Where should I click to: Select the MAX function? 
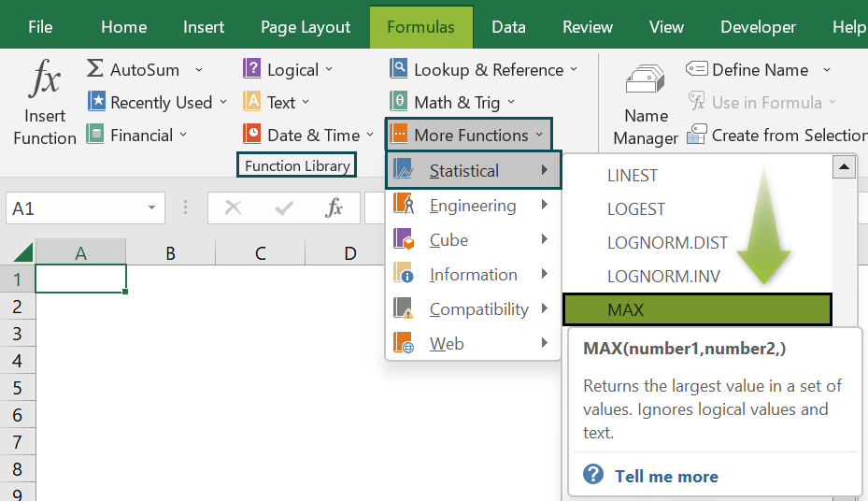[698, 308]
